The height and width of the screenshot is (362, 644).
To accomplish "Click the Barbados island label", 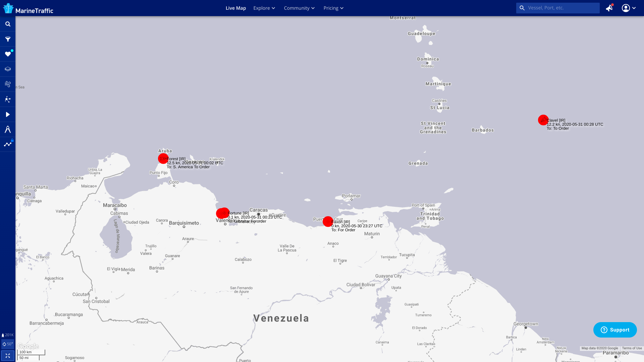I will (x=483, y=130).
